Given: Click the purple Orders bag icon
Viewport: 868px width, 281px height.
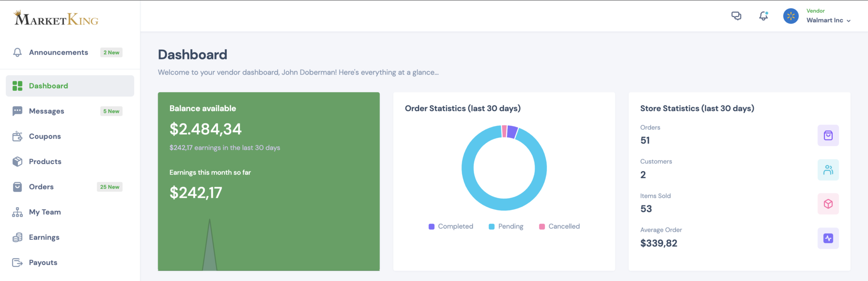Looking at the screenshot, I should click(828, 135).
